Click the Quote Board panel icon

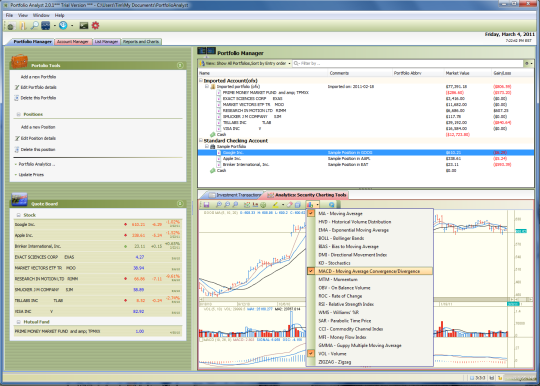[x=19, y=199]
